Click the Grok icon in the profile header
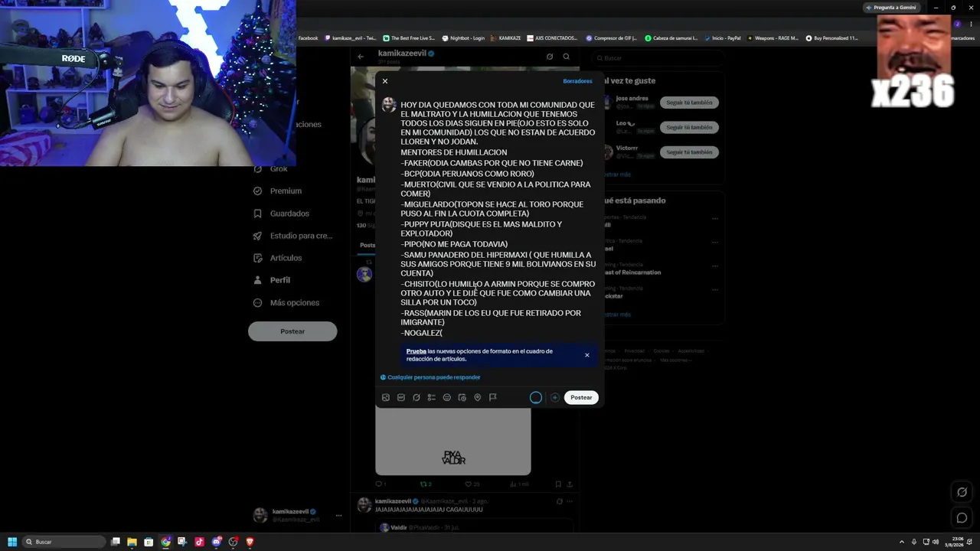980x551 pixels. tap(550, 57)
